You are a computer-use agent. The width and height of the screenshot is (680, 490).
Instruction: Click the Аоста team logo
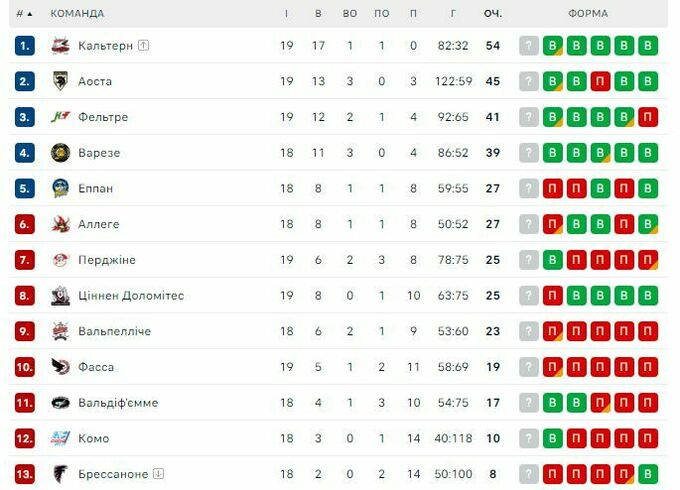point(60,81)
